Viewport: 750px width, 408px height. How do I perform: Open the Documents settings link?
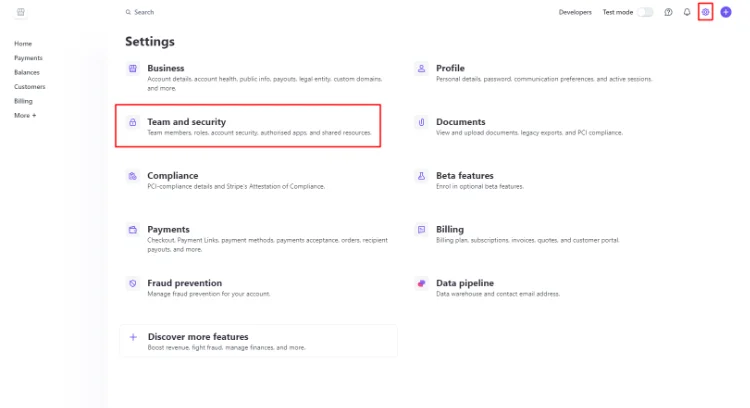tap(461, 122)
